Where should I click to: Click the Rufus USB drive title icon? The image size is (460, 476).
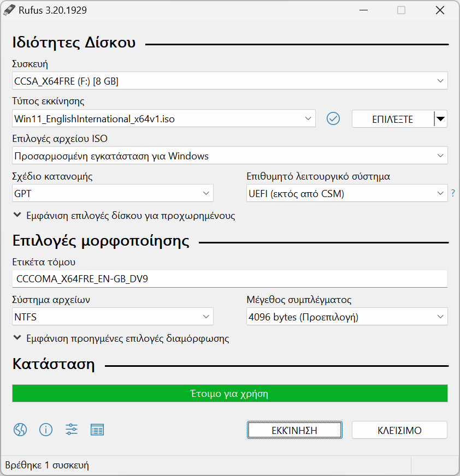9,10
